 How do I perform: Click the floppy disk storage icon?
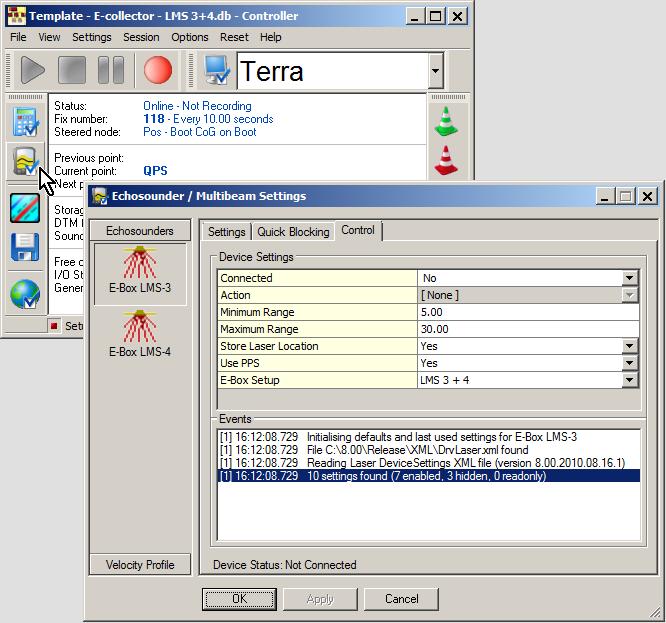click(24, 247)
